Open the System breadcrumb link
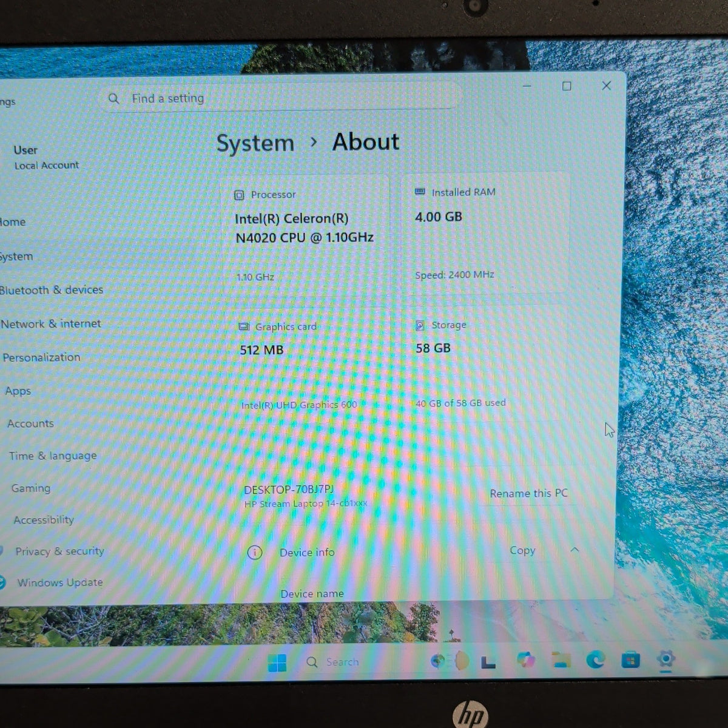This screenshot has width=728, height=728. [255, 143]
